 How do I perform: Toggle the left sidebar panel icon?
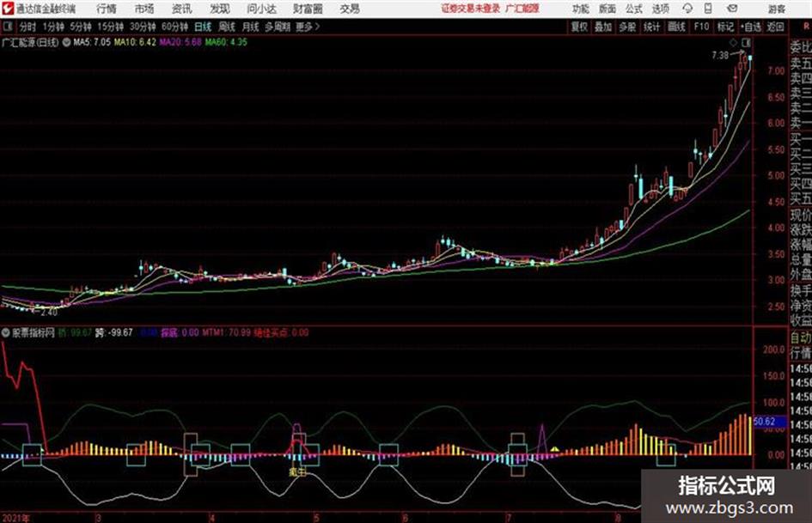click(8, 27)
